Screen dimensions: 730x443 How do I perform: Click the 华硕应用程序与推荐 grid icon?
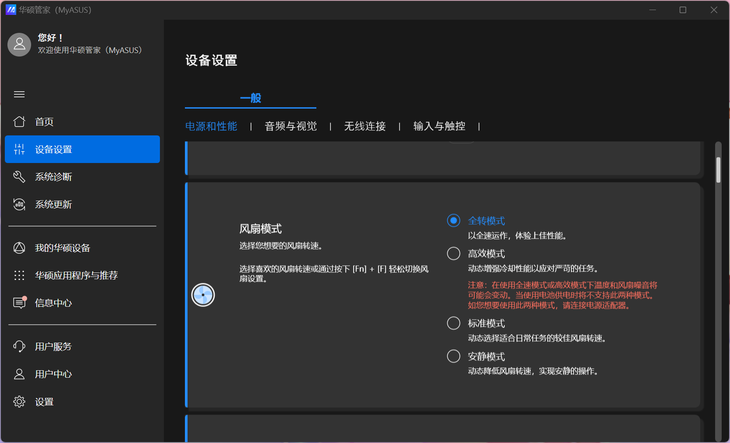click(x=19, y=275)
